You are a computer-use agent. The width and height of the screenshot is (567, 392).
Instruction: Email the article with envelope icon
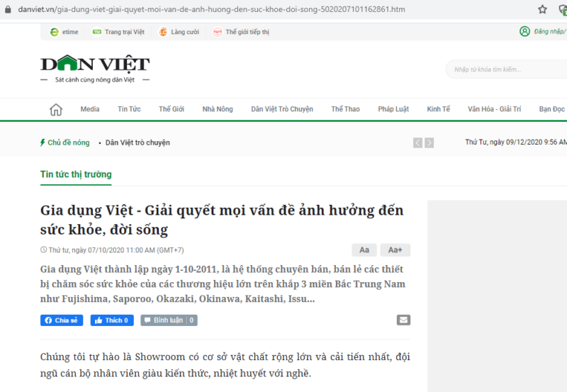pyautogui.click(x=403, y=320)
